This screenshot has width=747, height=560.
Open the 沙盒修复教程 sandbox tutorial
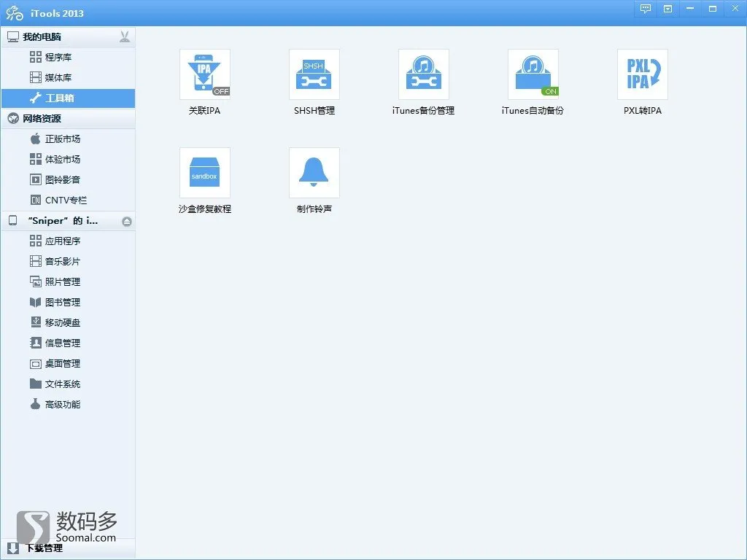click(205, 172)
